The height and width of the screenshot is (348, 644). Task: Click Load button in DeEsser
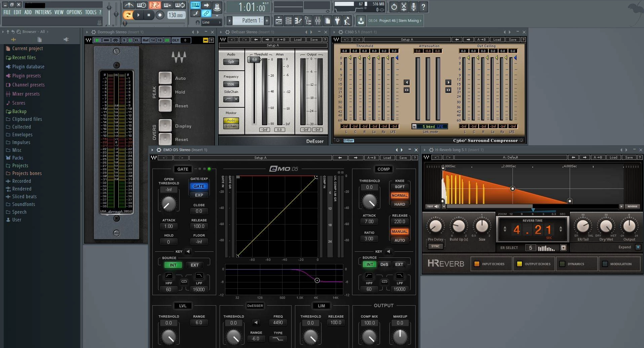coord(298,40)
